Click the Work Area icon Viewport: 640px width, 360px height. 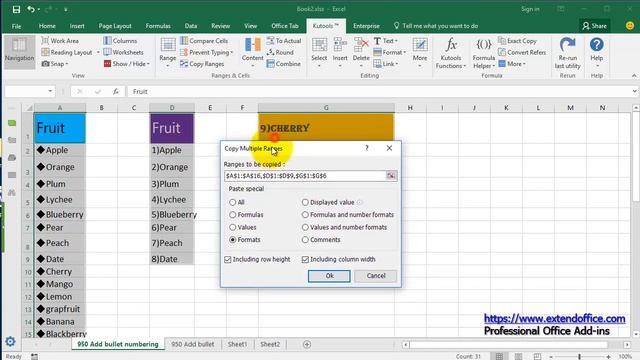coord(45,40)
